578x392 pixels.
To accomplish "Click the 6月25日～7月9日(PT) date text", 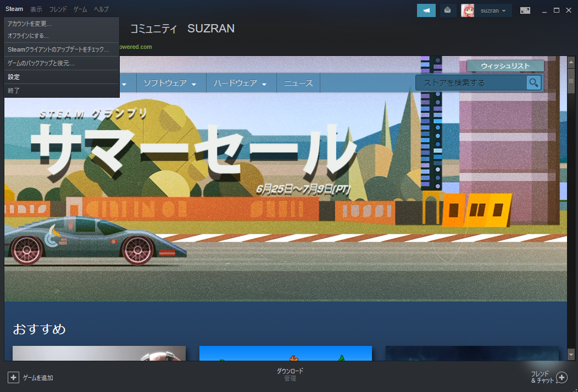I will pos(303,189).
